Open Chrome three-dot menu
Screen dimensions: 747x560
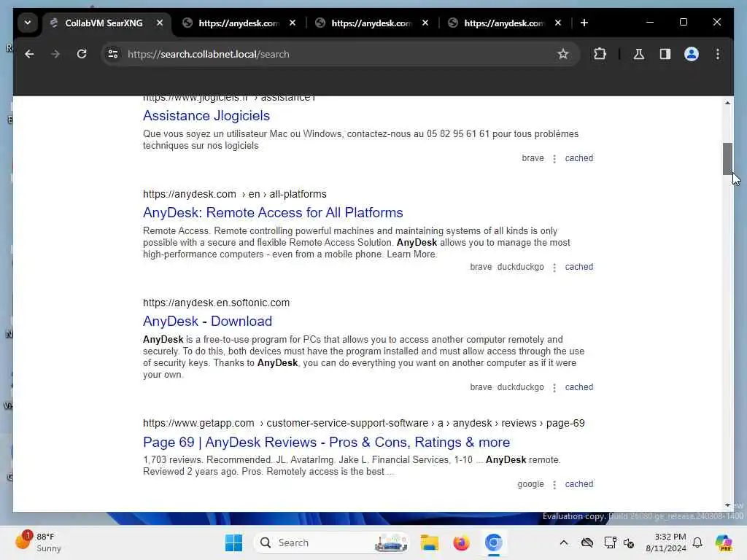point(718,54)
